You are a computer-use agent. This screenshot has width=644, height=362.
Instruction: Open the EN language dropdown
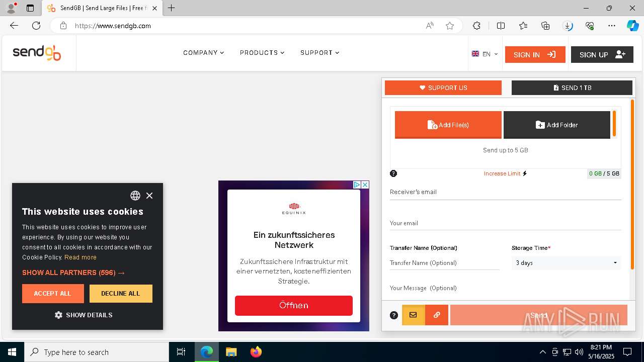point(485,54)
